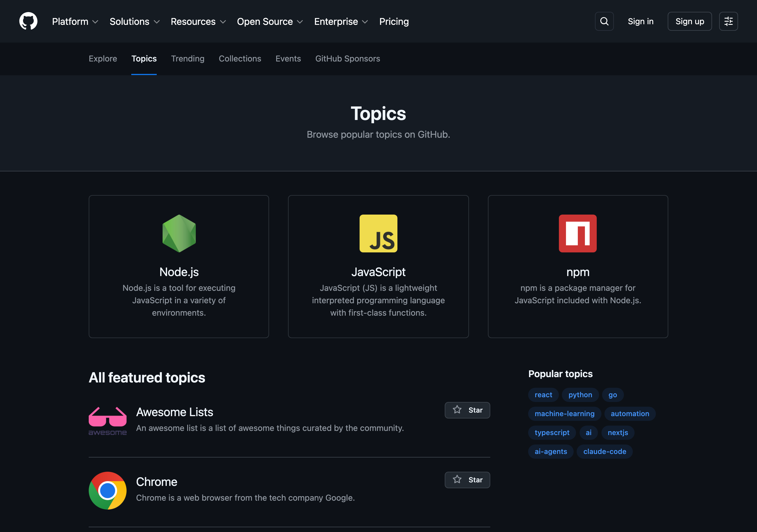Click the Sign up button
Image resolution: width=757 pixels, height=532 pixels.
click(x=689, y=21)
